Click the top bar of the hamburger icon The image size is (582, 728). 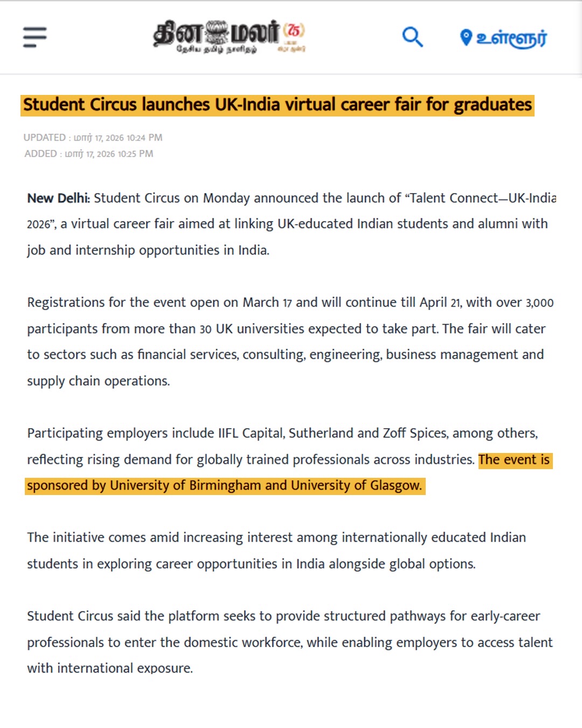tap(33, 28)
